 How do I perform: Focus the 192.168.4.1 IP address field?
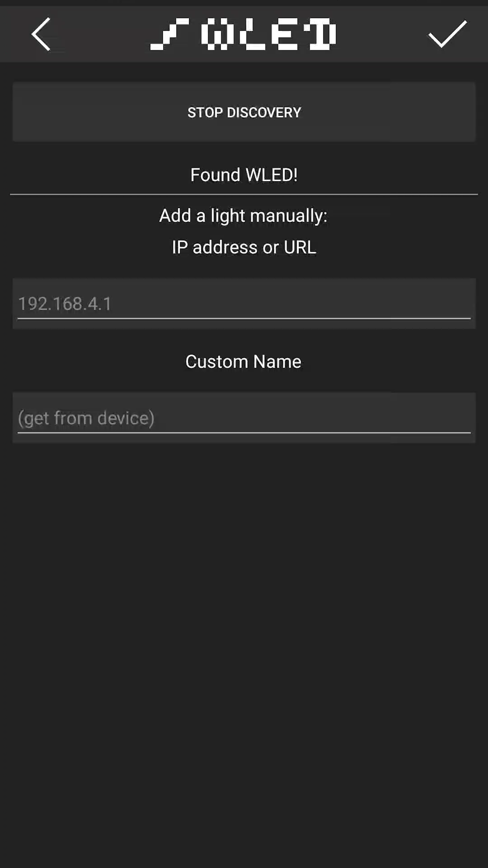tap(244, 304)
